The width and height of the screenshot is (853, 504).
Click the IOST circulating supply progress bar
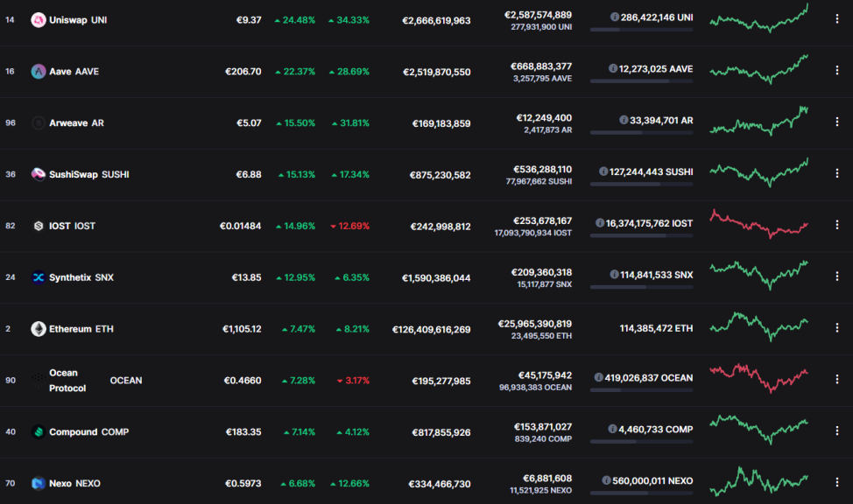641,235
